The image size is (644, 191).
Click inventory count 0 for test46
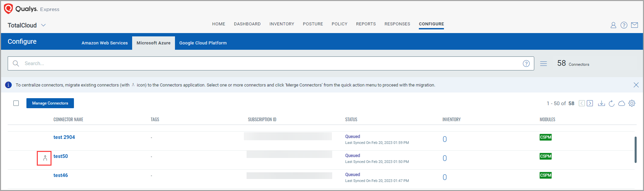pos(445,177)
